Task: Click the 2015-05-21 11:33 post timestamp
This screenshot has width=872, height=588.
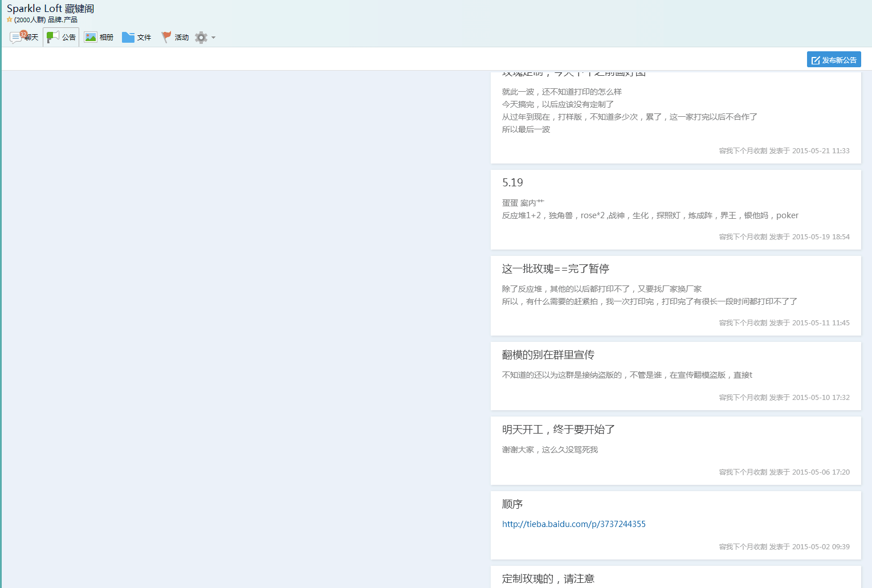Action: [x=821, y=151]
